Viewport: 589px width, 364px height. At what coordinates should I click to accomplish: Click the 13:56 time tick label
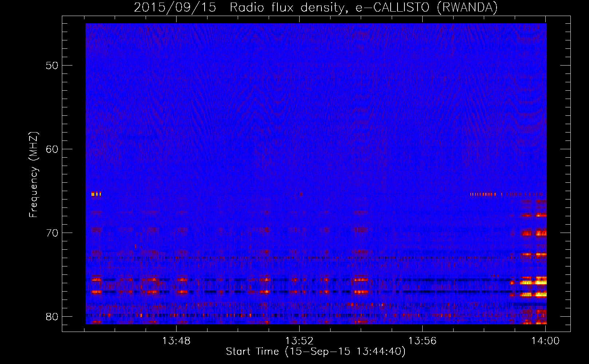coord(422,341)
